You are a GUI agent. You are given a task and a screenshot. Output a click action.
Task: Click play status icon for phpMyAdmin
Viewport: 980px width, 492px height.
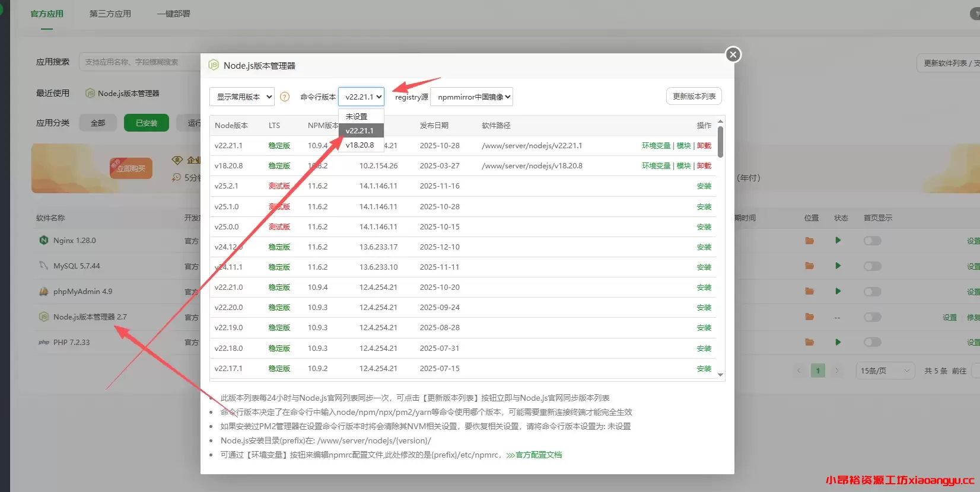(x=838, y=292)
